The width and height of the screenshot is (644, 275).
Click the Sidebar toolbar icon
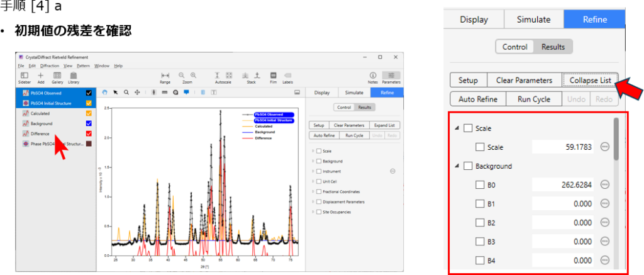pyautogui.click(x=25, y=75)
